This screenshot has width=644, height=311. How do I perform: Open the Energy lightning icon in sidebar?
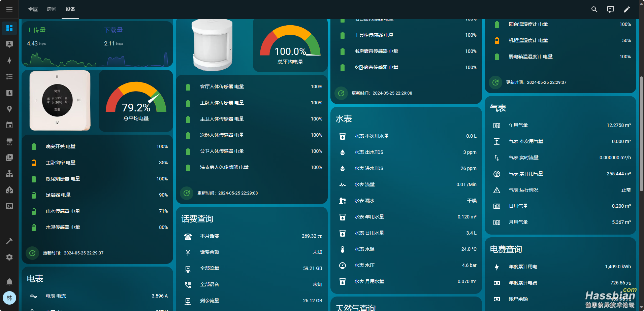pos(9,61)
